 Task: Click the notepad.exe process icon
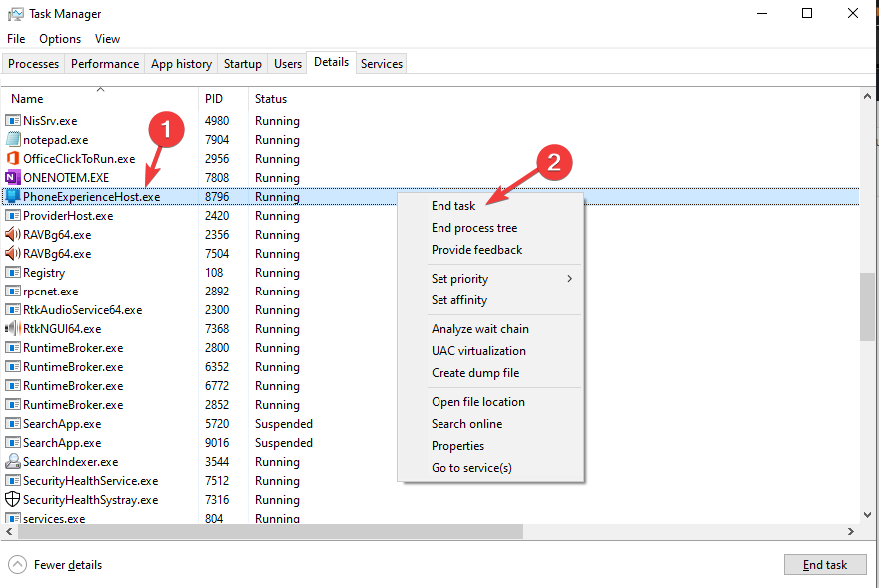(13, 140)
